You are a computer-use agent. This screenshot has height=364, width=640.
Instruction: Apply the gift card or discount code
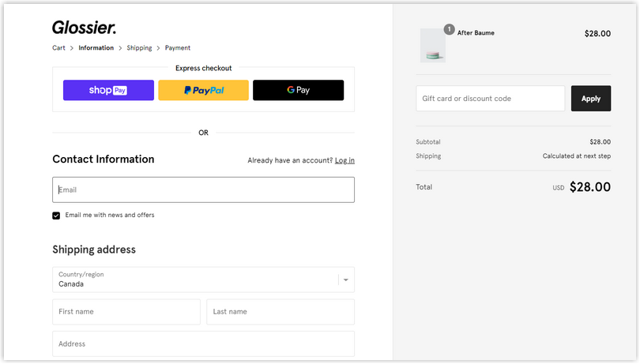coord(590,99)
